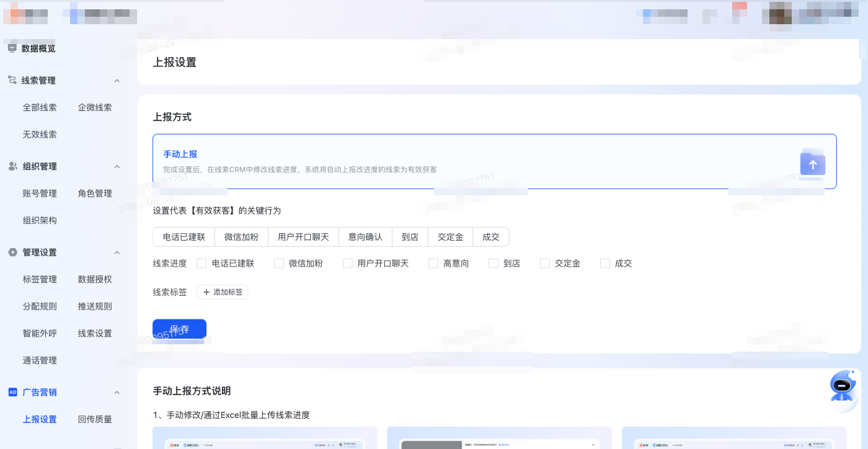Click the blue upload arrow in 手动上报 card
Screen dimensions: 868x449
point(812,164)
